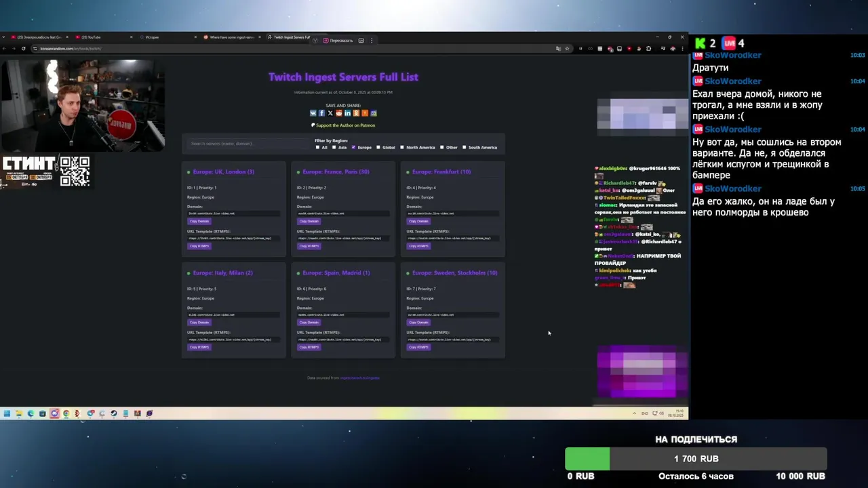Check the Other region filter
Viewport: 868px width, 488px height.
tap(442, 147)
